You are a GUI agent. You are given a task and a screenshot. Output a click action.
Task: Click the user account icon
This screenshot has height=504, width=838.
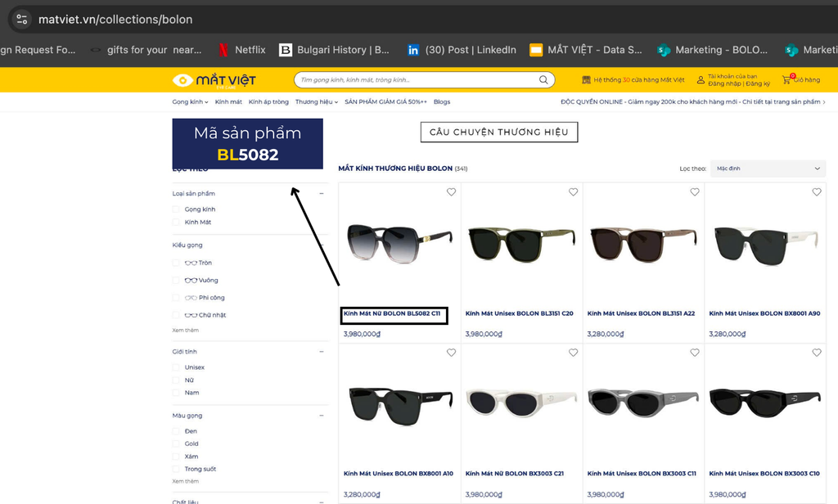point(701,79)
